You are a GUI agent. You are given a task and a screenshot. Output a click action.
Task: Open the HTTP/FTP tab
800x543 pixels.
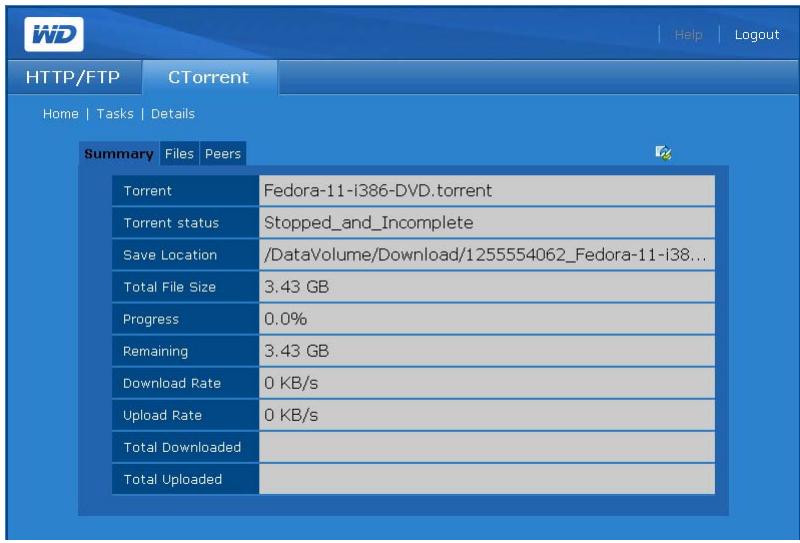(x=73, y=77)
